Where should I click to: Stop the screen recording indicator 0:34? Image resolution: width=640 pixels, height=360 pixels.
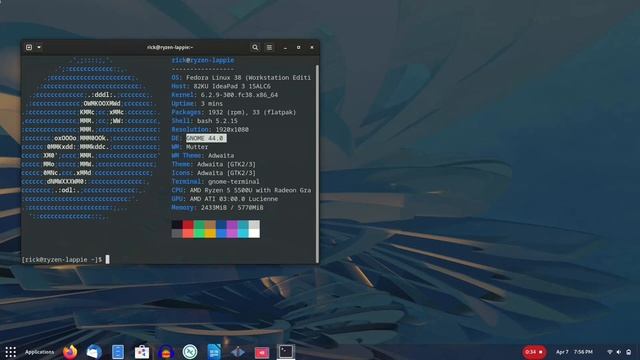534,352
